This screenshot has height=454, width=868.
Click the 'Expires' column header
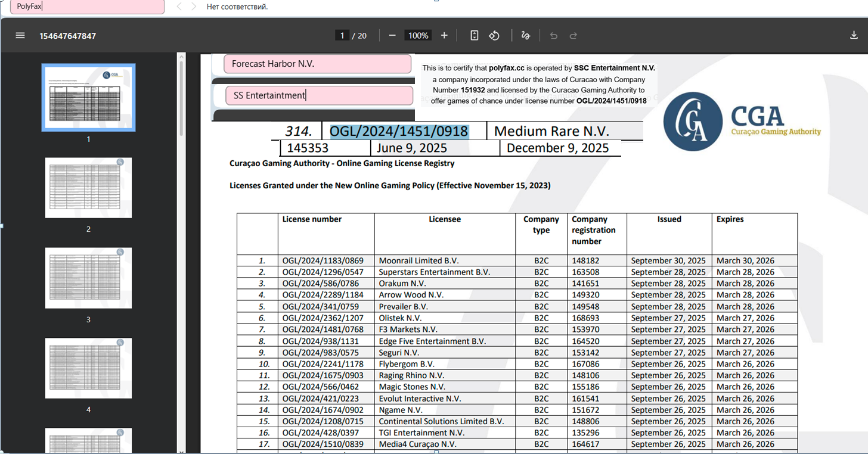point(730,219)
